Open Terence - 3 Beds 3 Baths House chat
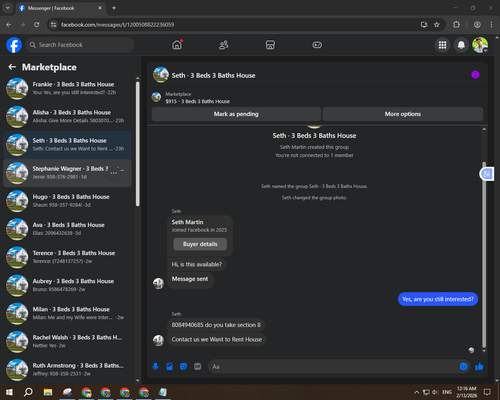 [68, 257]
